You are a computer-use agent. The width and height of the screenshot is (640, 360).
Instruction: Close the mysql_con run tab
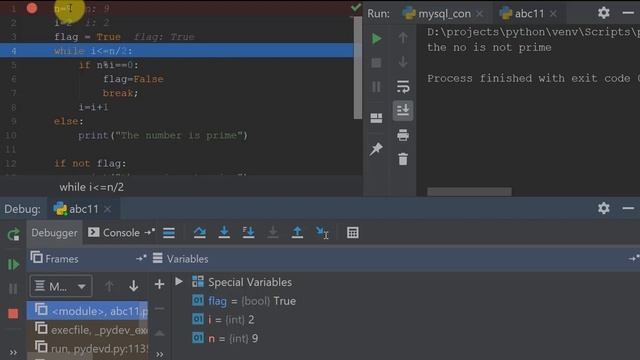pyautogui.click(x=480, y=14)
